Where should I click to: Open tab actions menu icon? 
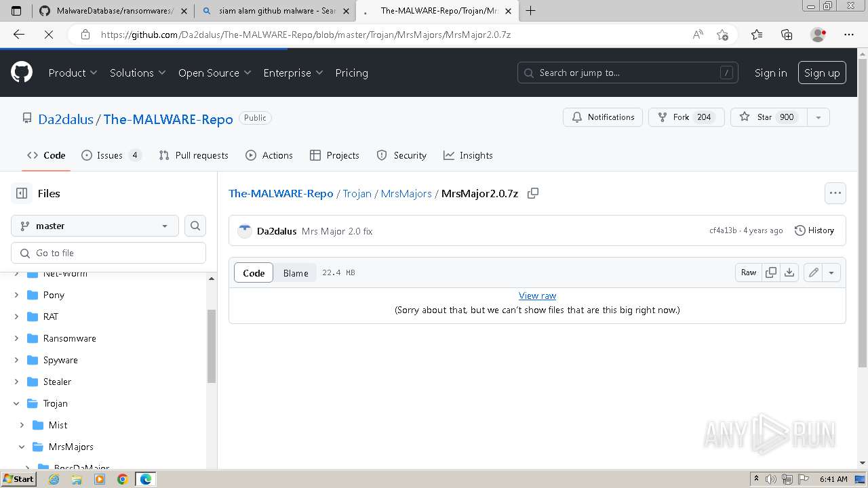pyautogui.click(x=17, y=11)
